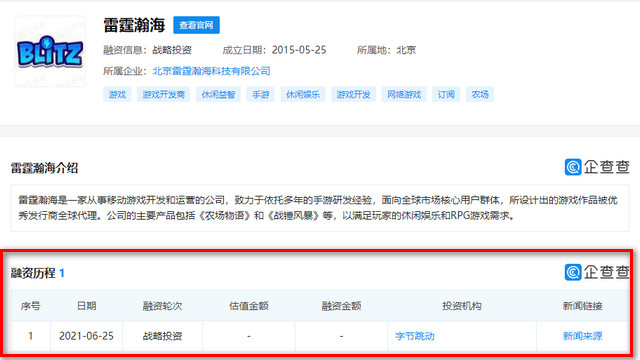Viewport: 640px width, 360px height.
Task: Select the 游戏开发 tag
Action: pyautogui.click(x=353, y=95)
